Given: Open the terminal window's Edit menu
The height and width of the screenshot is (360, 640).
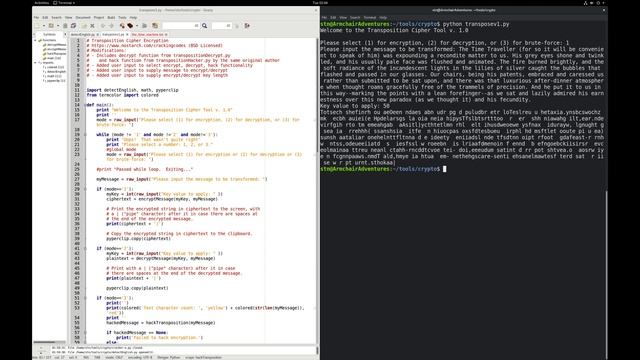Looking at the screenshot, I should pyautogui.click(x=333, y=18).
